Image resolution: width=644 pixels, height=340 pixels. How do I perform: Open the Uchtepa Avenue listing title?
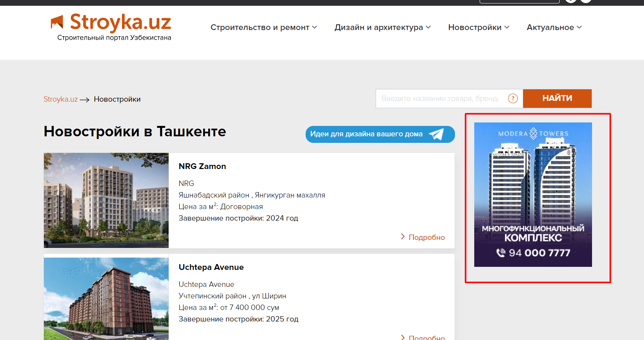point(211,267)
